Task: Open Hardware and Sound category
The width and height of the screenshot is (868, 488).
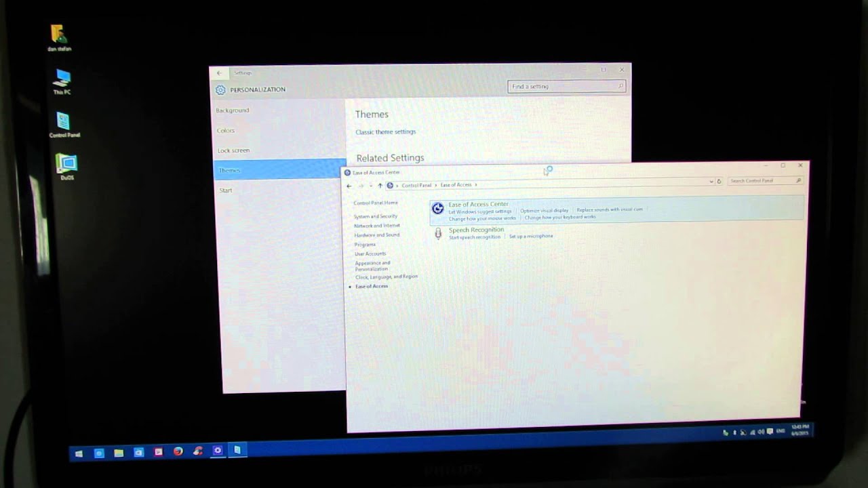Action: pos(377,235)
